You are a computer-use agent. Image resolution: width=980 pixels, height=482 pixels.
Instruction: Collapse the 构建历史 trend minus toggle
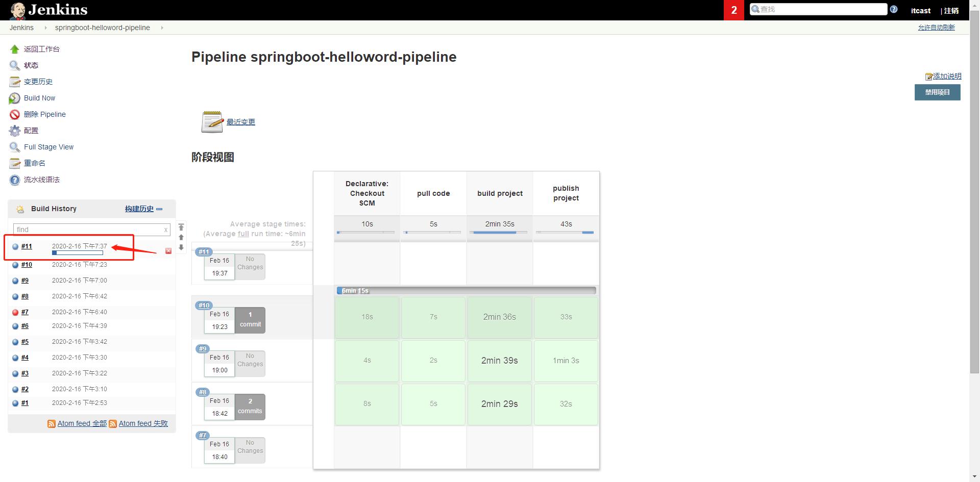tap(159, 209)
